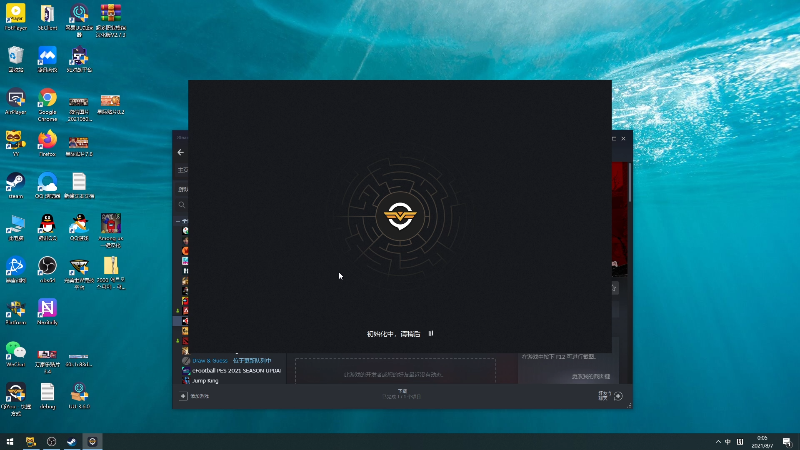The image size is (800, 450).
Task: Open the Among Us desktop shortcut
Action: point(111,230)
